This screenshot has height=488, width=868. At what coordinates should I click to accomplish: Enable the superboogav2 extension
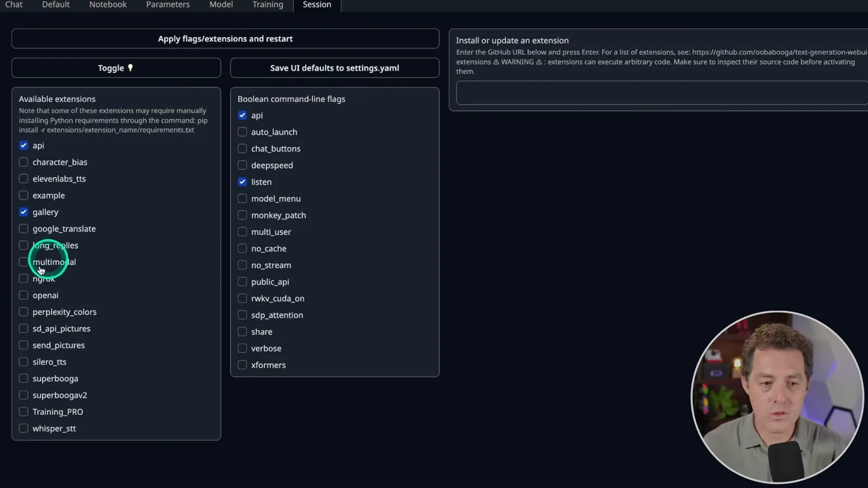click(x=23, y=395)
